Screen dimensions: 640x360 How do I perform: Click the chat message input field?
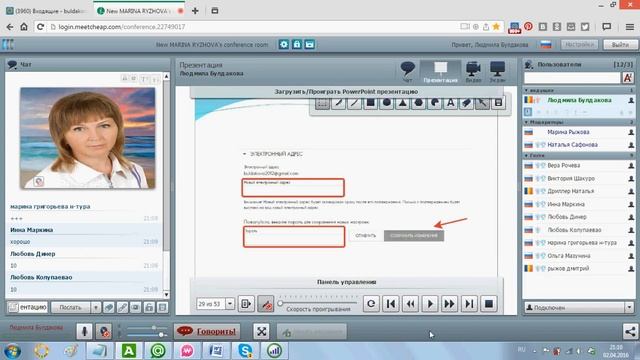coord(28,307)
